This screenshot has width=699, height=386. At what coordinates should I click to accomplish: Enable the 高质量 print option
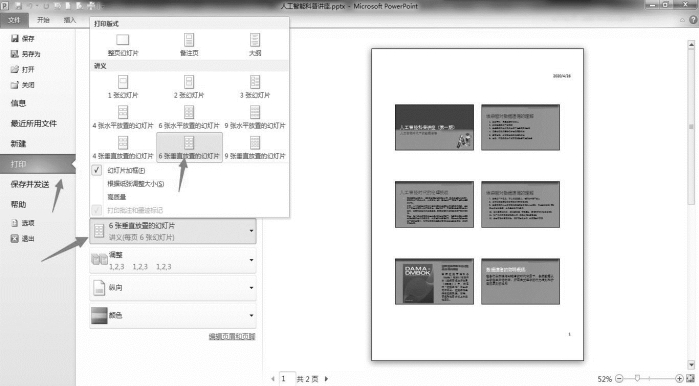[117, 197]
